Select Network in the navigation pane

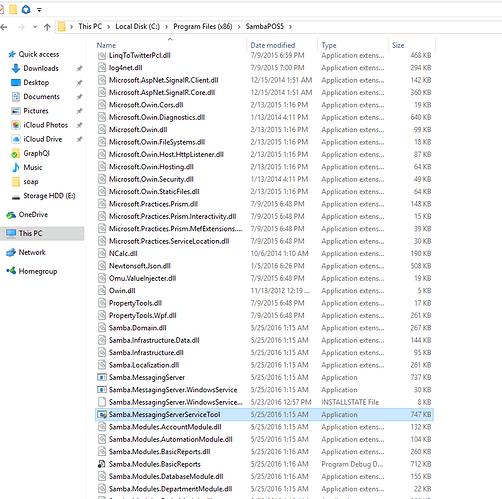(32, 252)
